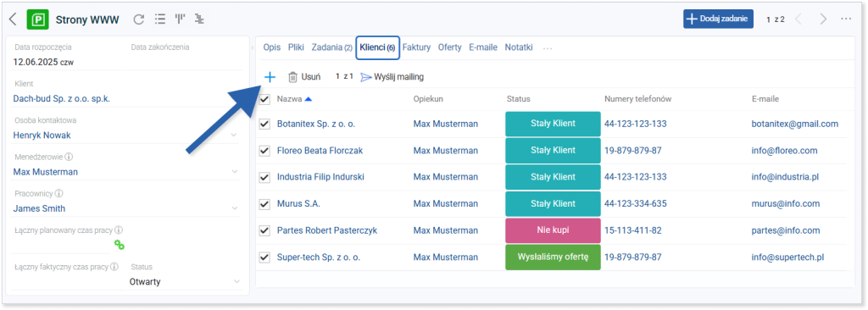
Task: Show info for Łączny planowany czas pracy
Action: [119, 230]
